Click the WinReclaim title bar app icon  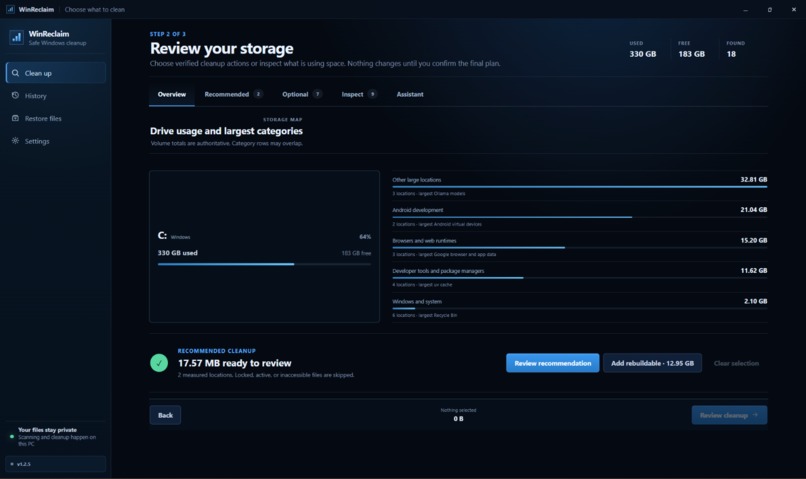(x=10, y=9)
